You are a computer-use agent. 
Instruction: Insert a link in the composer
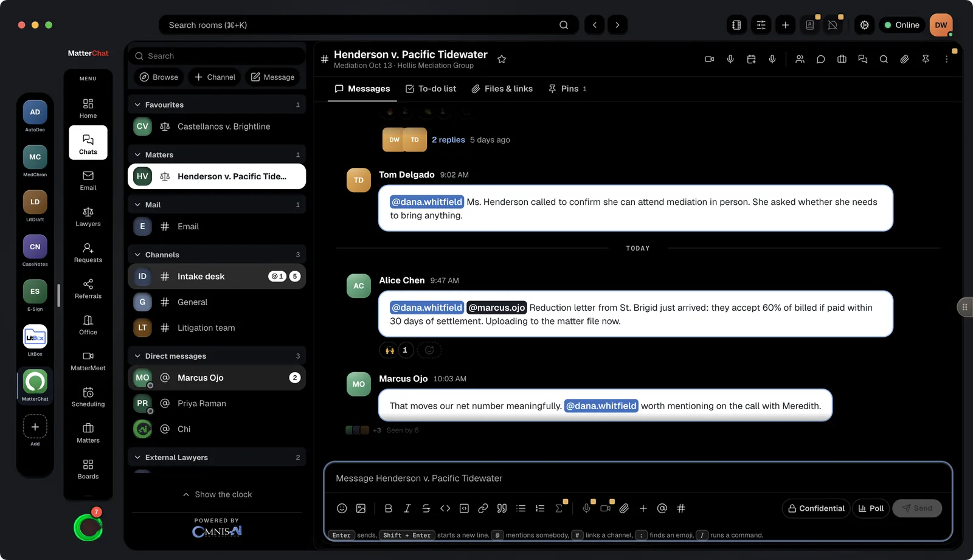[483, 508]
